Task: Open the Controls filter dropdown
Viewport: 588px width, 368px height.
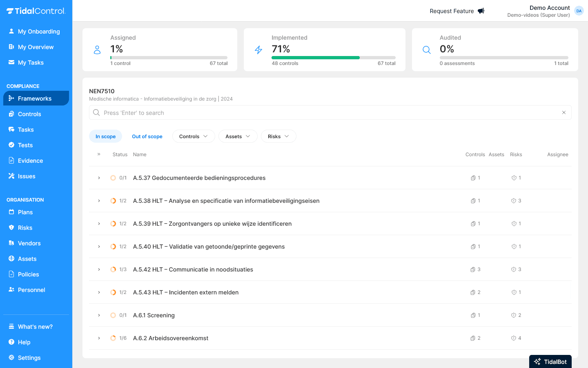Action: [194, 136]
